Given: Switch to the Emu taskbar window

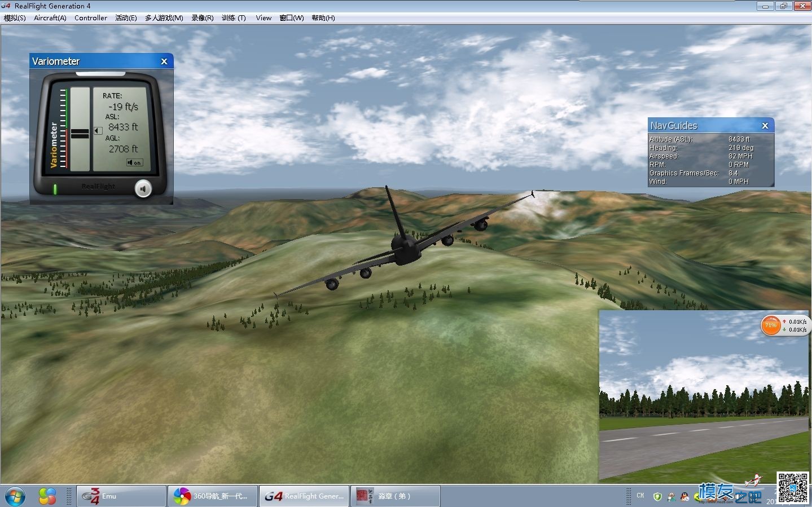Looking at the screenshot, I should click(121, 496).
